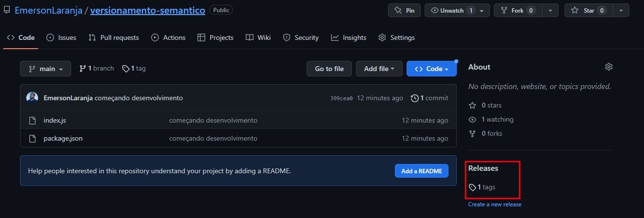View the 1 tag link near branch selector
This screenshot has height=218, width=644.
tap(134, 69)
